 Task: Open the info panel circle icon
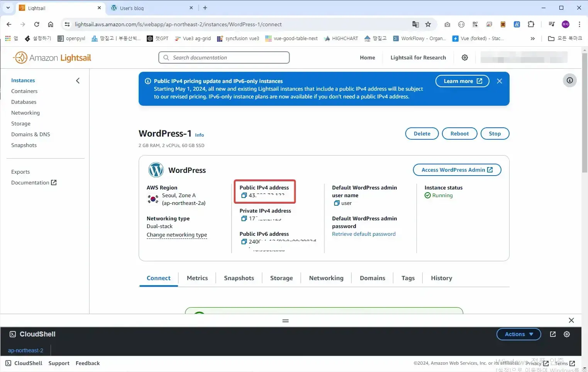(570, 80)
